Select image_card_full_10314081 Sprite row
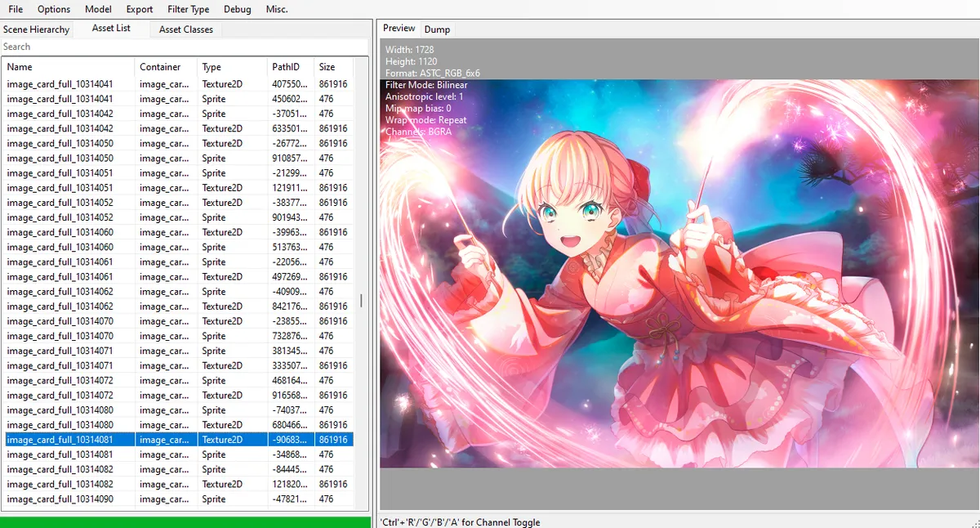This screenshot has width=980, height=528. (178, 454)
